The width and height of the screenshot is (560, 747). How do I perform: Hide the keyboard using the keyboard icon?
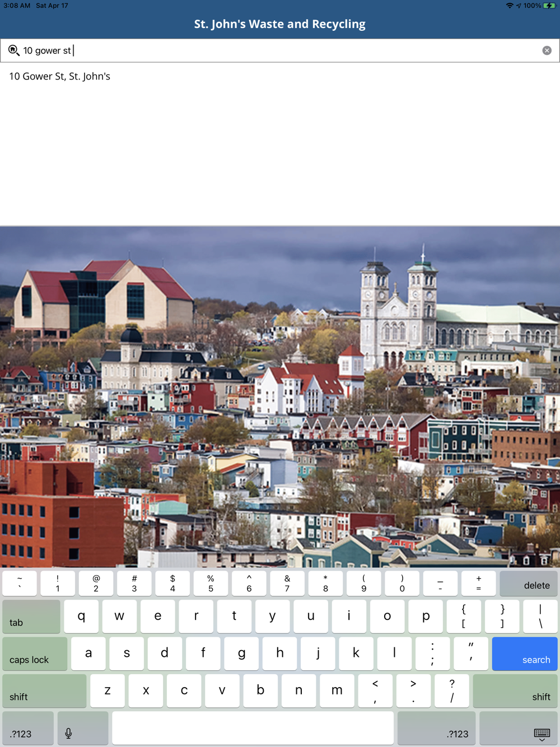click(x=519, y=729)
